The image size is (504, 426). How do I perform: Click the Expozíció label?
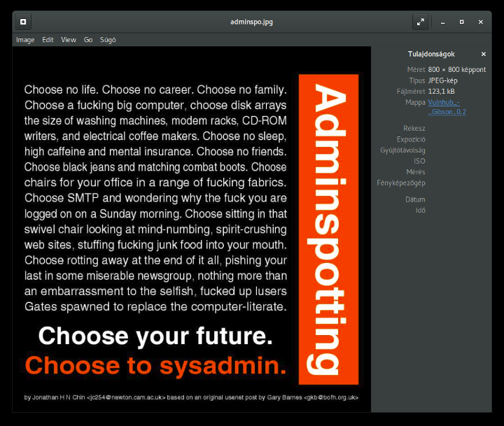(x=411, y=139)
